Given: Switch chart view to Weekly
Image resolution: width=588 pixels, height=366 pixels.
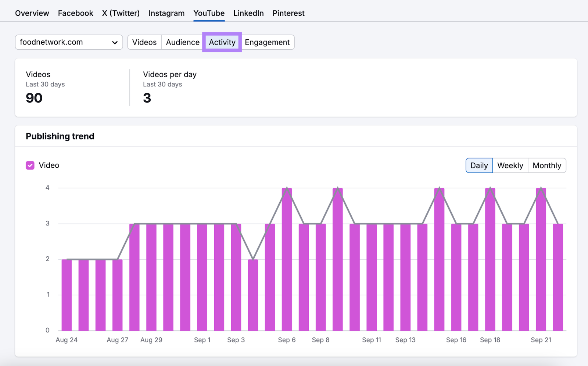Looking at the screenshot, I should coord(510,165).
